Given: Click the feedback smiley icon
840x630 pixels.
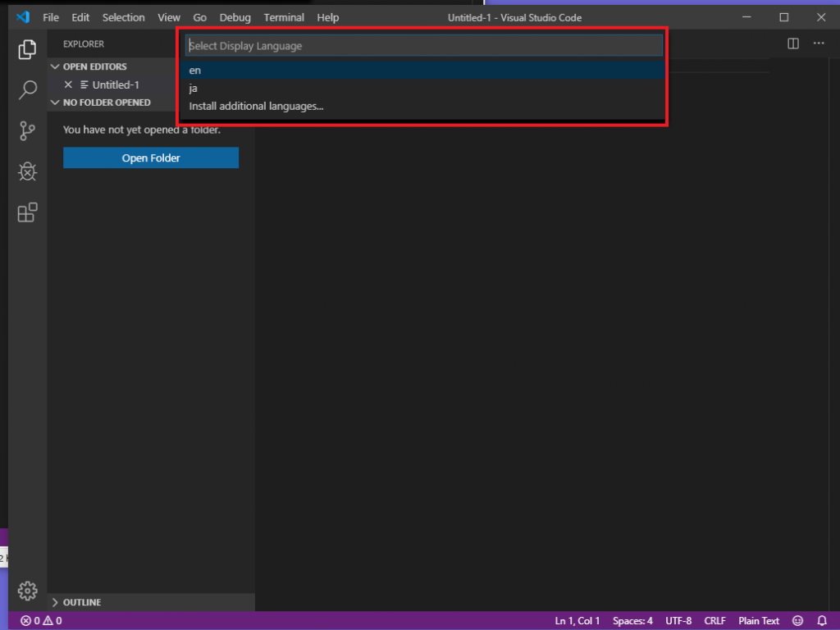Looking at the screenshot, I should (797, 621).
